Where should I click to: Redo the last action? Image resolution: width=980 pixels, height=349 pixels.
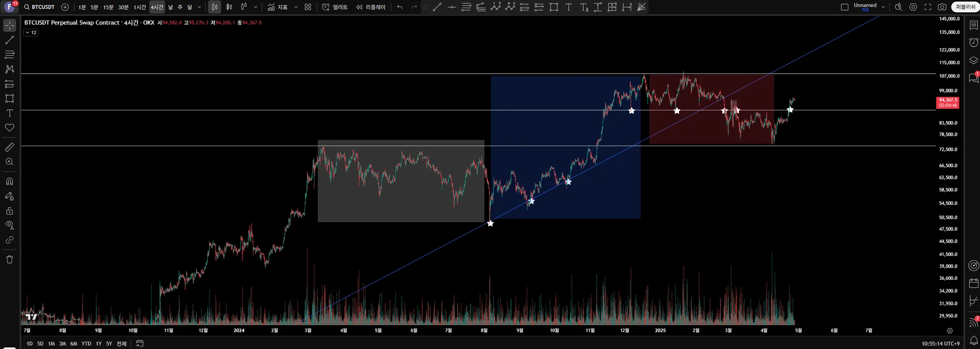[414, 7]
